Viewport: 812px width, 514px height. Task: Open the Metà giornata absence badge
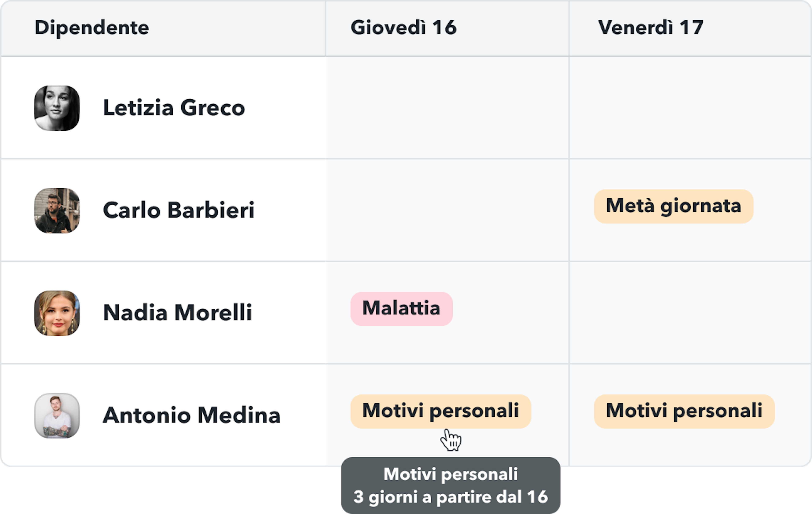pyautogui.click(x=673, y=206)
